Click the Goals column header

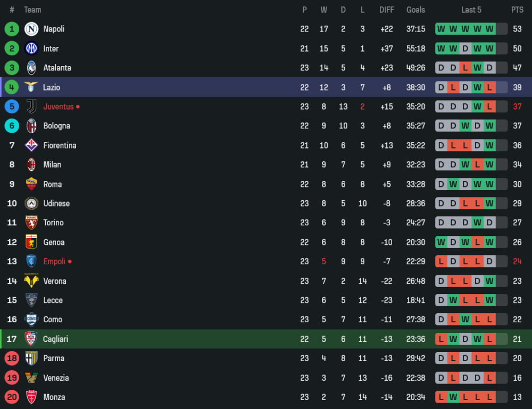click(x=415, y=10)
